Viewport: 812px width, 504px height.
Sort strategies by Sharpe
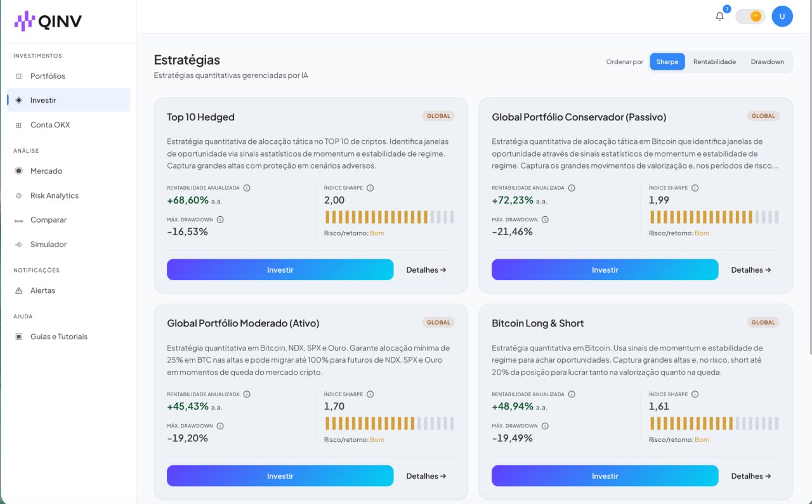point(667,61)
